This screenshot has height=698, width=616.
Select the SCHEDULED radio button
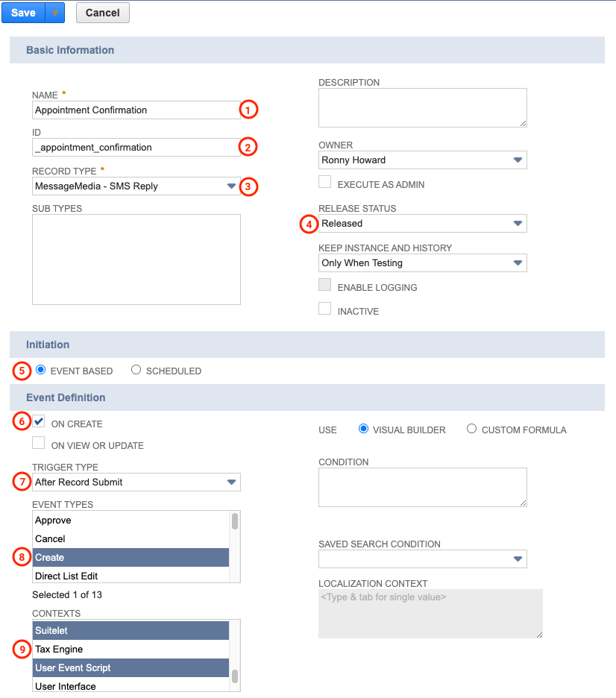pyautogui.click(x=136, y=370)
